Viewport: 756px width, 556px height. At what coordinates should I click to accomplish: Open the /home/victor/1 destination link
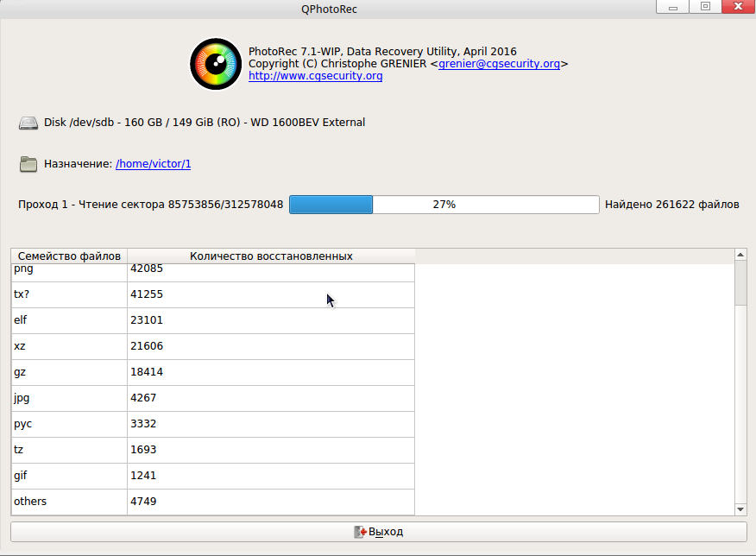tap(154, 164)
